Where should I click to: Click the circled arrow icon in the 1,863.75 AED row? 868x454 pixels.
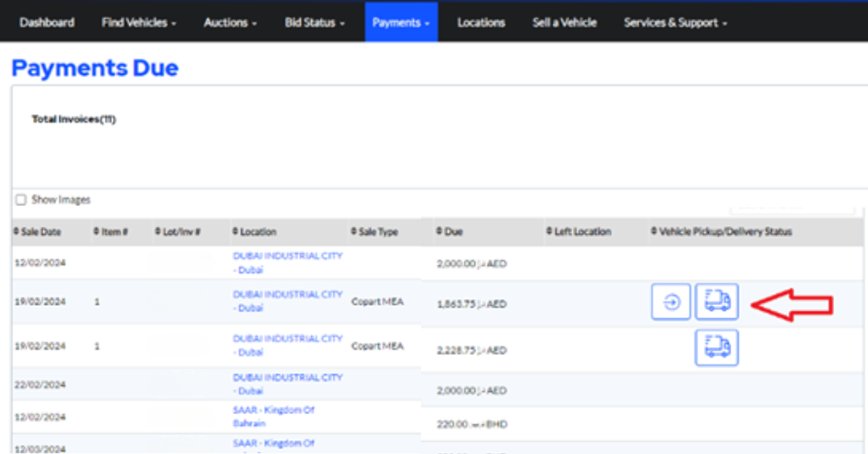point(671,302)
